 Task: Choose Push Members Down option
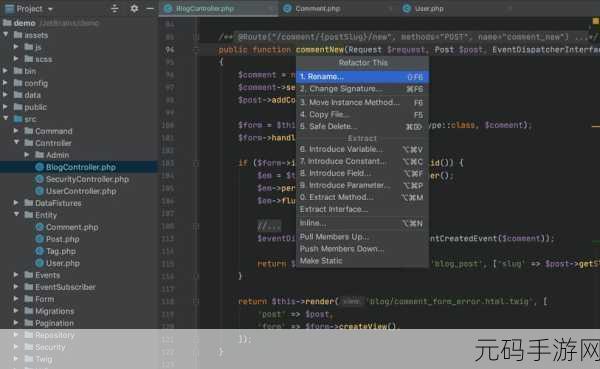click(x=362, y=249)
